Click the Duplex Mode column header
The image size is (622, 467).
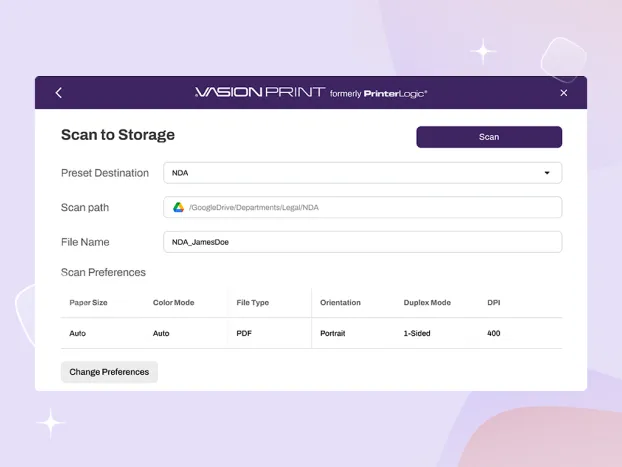coord(427,302)
